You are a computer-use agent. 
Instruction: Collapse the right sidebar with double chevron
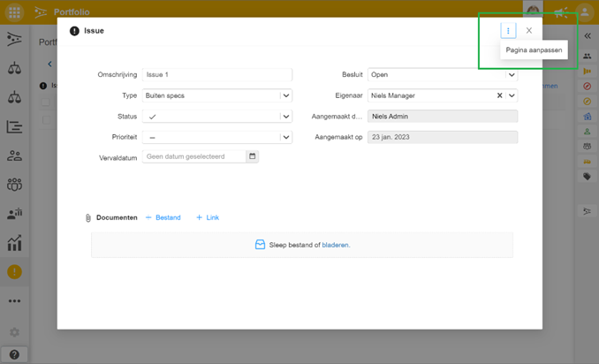pos(588,36)
